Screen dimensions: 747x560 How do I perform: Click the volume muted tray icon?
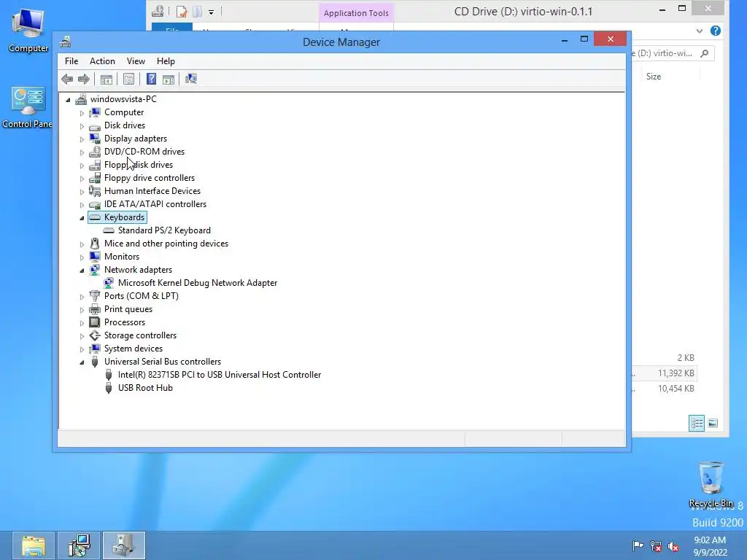[x=673, y=546]
